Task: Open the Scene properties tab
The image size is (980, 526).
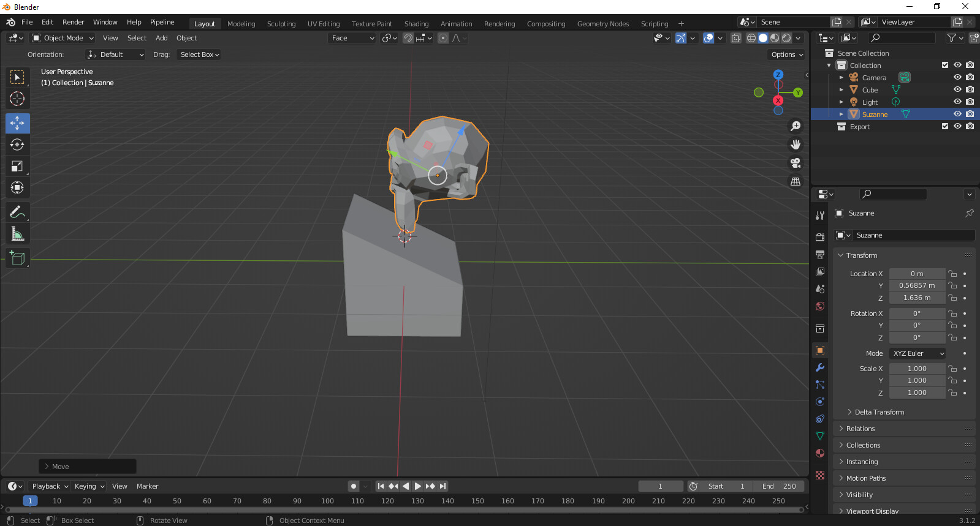Action: 820,288
